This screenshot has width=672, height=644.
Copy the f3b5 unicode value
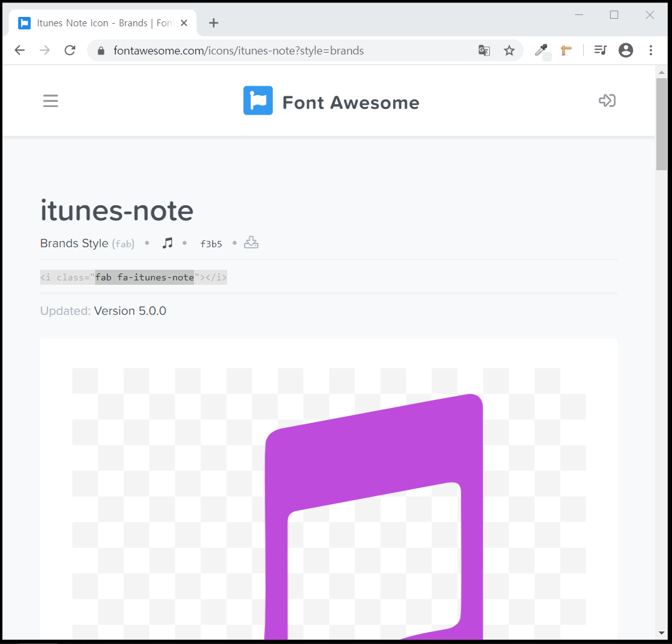[x=211, y=244]
